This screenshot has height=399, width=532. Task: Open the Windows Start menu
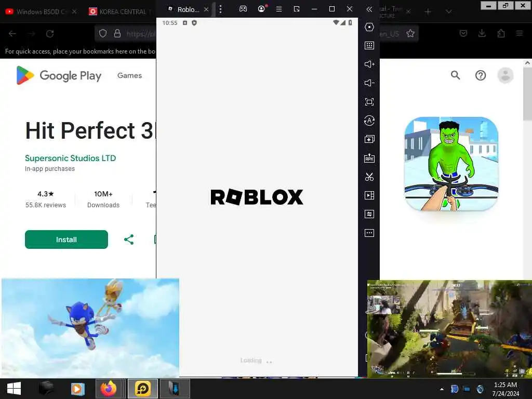[x=14, y=389]
